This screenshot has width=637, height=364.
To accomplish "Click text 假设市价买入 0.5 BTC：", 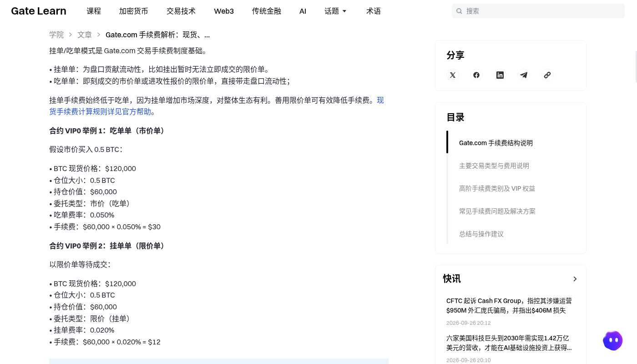I will [x=86, y=150].
